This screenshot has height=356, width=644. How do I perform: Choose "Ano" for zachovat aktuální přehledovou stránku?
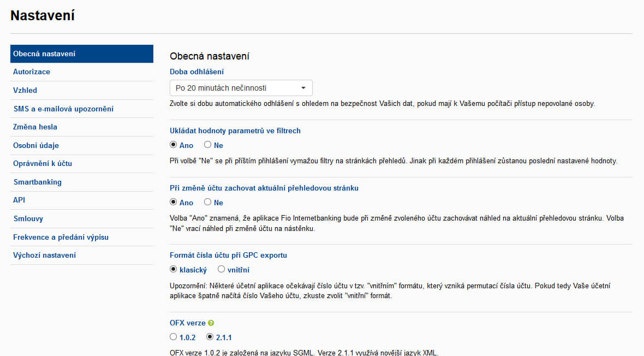(x=174, y=203)
